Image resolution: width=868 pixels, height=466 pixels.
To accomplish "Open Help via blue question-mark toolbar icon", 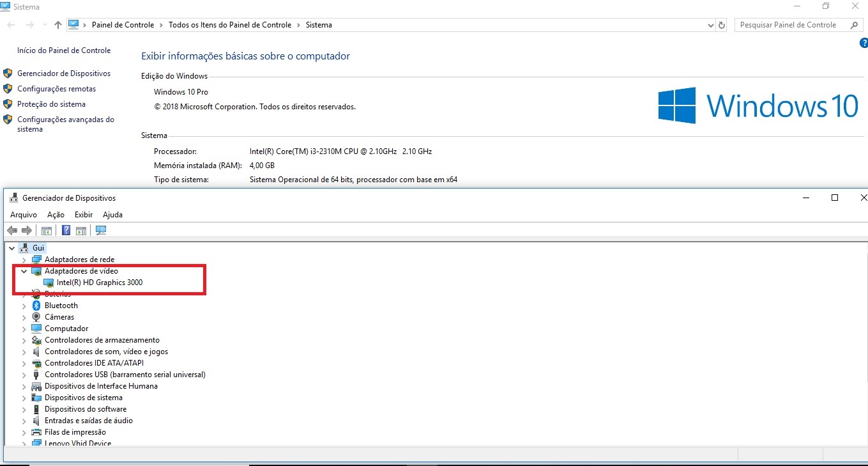I will click(x=66, y=231).
